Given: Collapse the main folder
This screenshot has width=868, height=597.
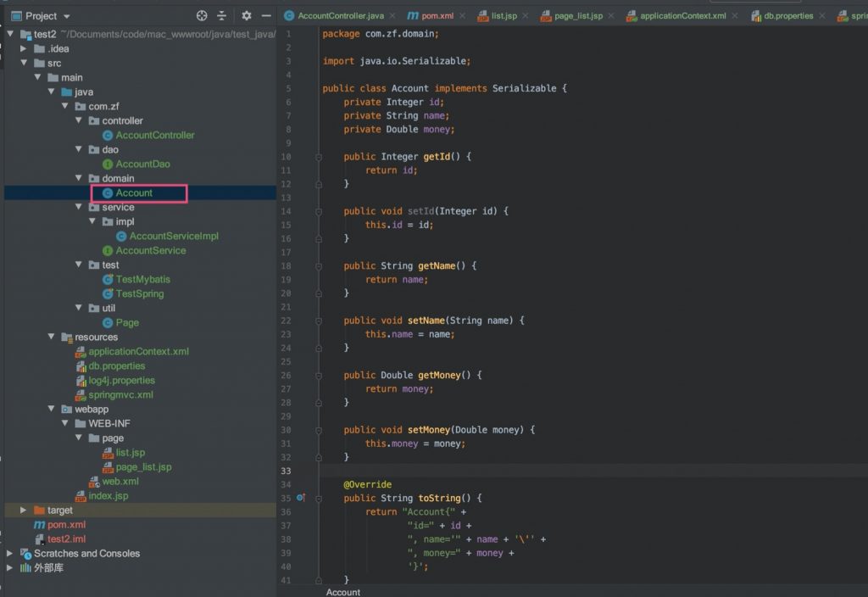Looking at the screenshot, I should (37, 77).
